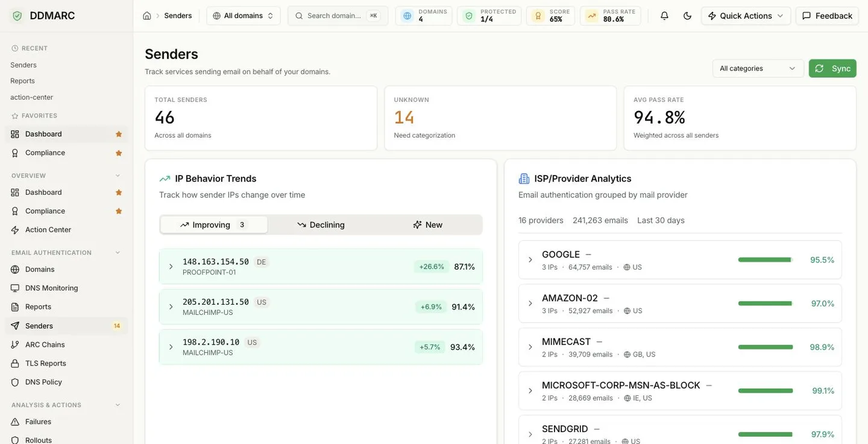The width and height of the screenshot is (868, 444).
Task: Click the Score award stat icon
Action: (538, 16)
